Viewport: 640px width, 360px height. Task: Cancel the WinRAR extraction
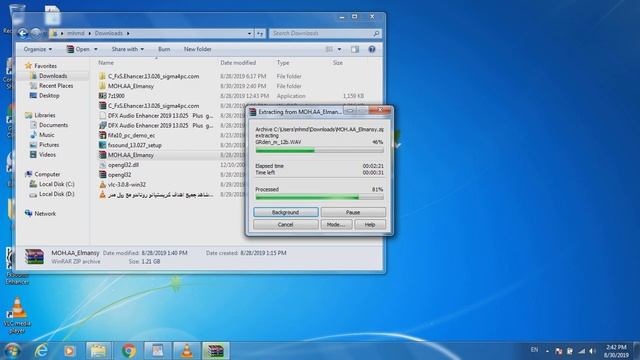coord(285,224)
